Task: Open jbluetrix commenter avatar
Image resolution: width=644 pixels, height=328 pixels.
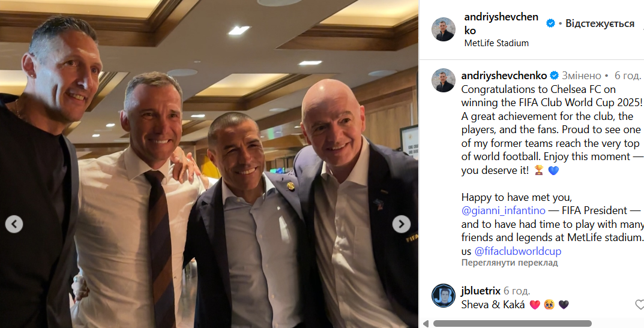Action: tap(444, 296)
